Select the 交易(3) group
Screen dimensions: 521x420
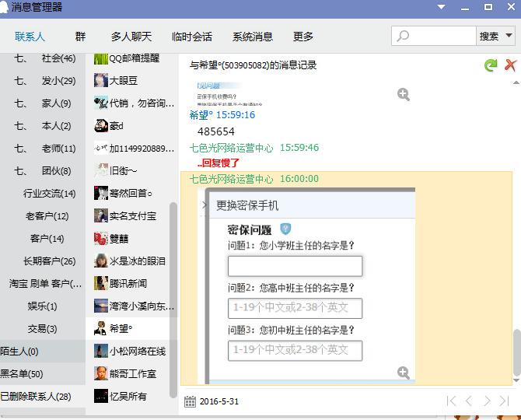pos(43,329)
